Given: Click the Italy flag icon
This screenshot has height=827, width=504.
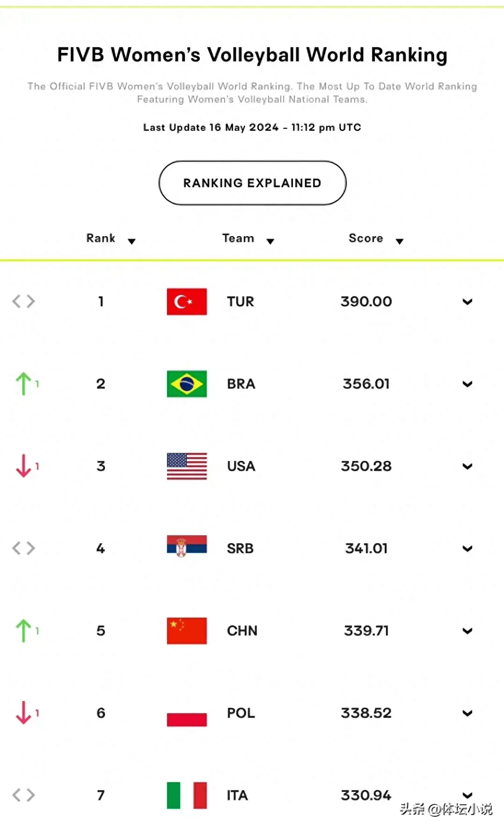Looking at the screenshot, I should pos(187,795).
